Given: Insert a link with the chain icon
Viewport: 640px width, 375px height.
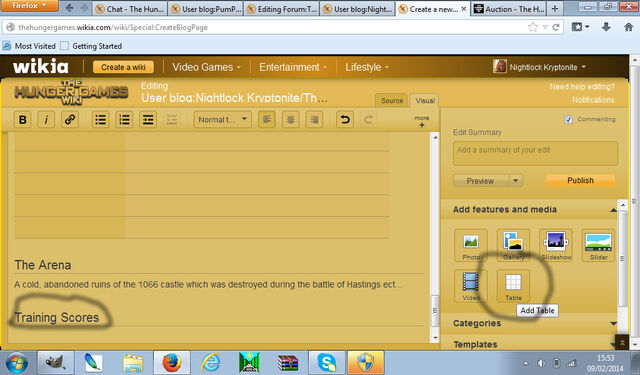Looking at the screenshot, I should coord(70,120).
